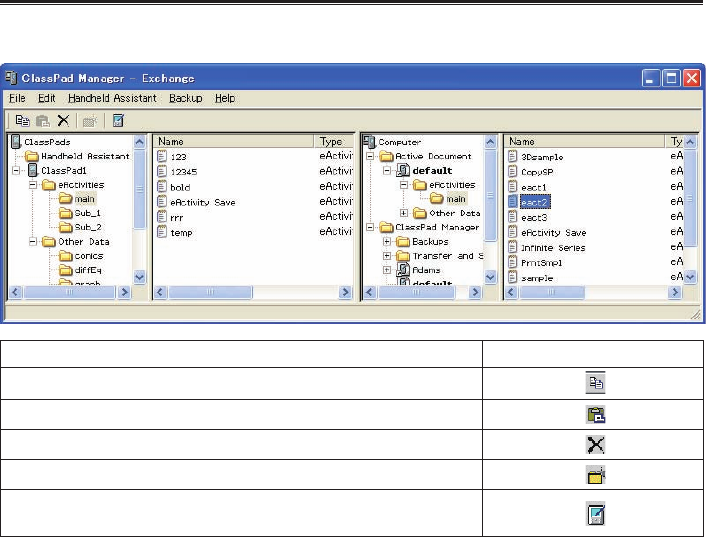Click scroll-down arrow in Computer file list
The image size is (706, 537).
tap(690, 278)
